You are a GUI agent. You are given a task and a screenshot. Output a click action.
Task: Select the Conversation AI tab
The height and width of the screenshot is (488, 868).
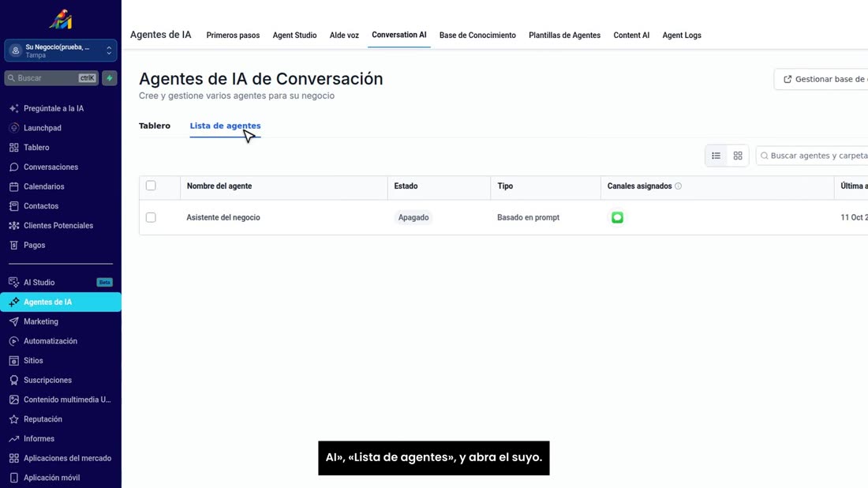coord(399,35)
